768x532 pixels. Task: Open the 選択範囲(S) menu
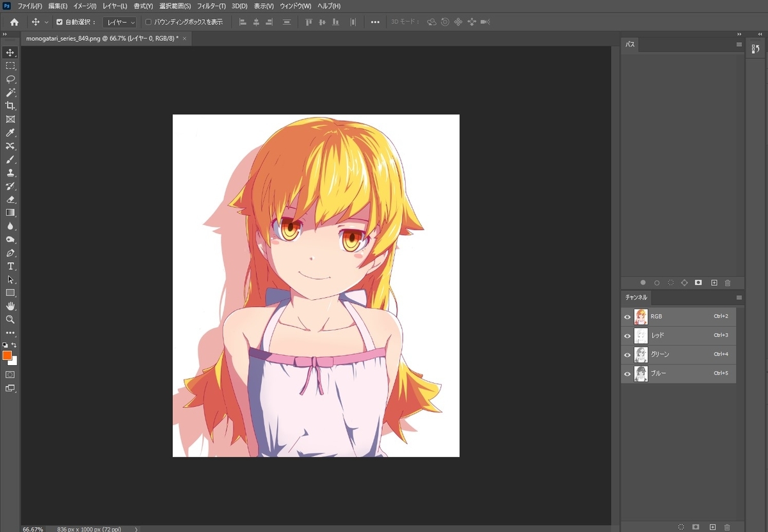175,6
